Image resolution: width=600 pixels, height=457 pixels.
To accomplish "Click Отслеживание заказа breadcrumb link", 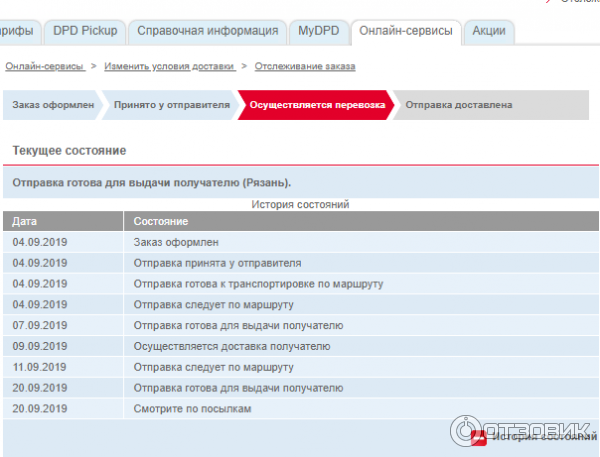I will tap(305, 66).
